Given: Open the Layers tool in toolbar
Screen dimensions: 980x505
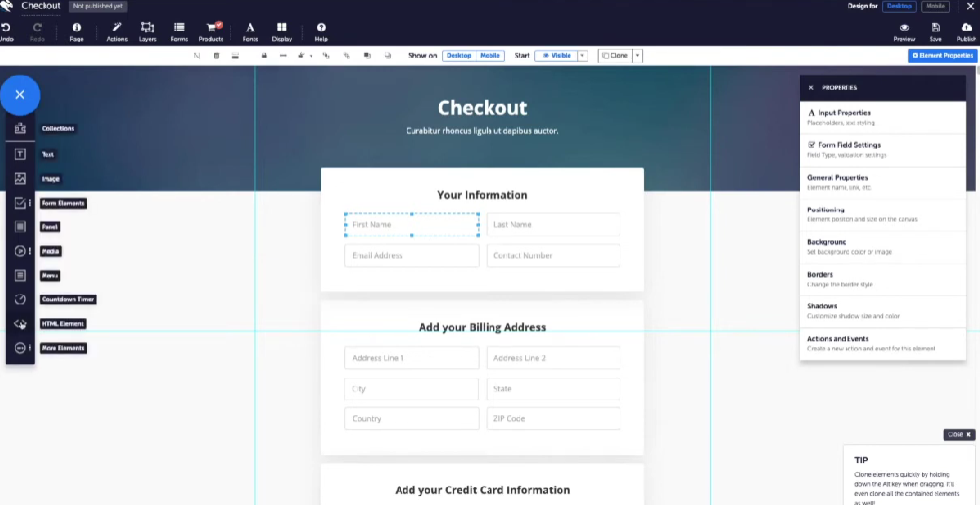Looking at the screenshot, I should 147,31.
